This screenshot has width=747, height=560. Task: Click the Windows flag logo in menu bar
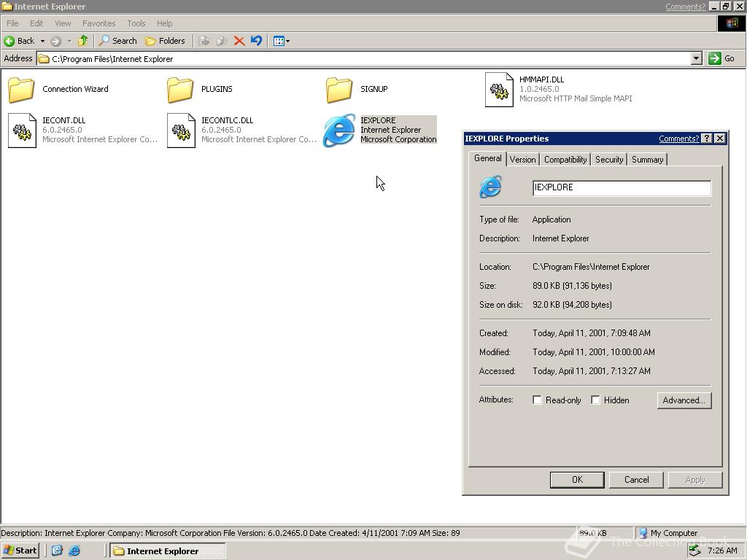click(x=731, y=23)
